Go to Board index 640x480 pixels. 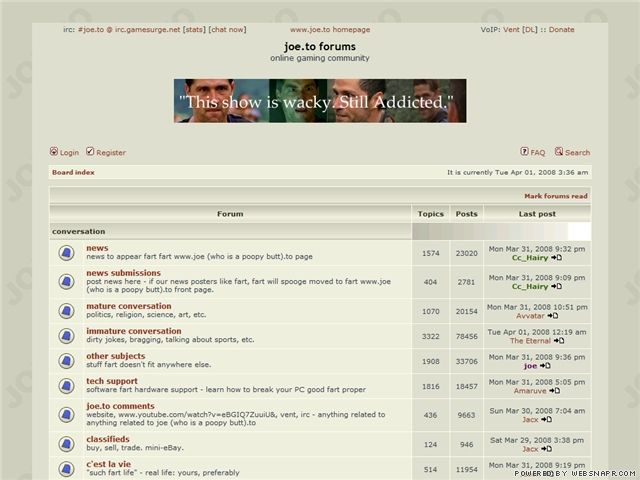pyautogui.click(x=73, y=172)
